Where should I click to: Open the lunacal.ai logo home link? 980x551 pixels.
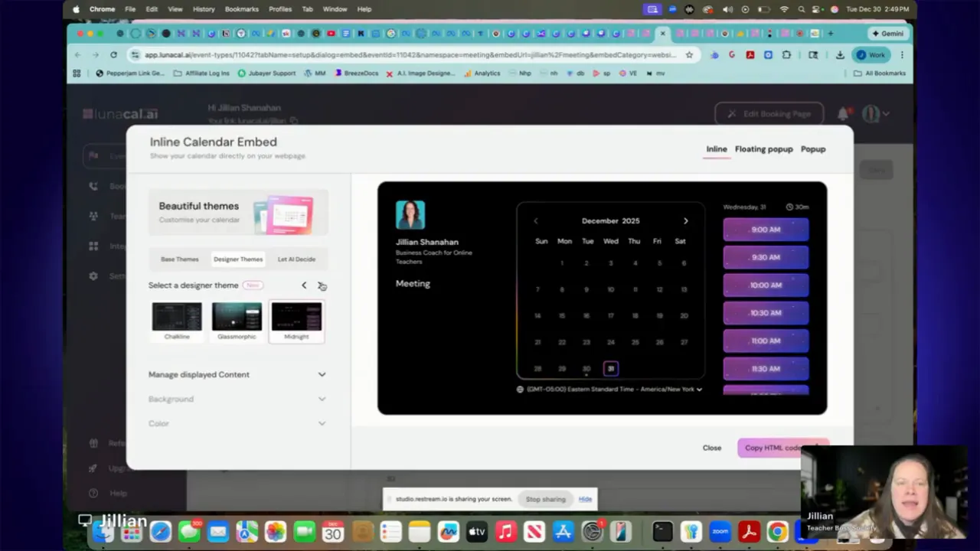point(120,113)
